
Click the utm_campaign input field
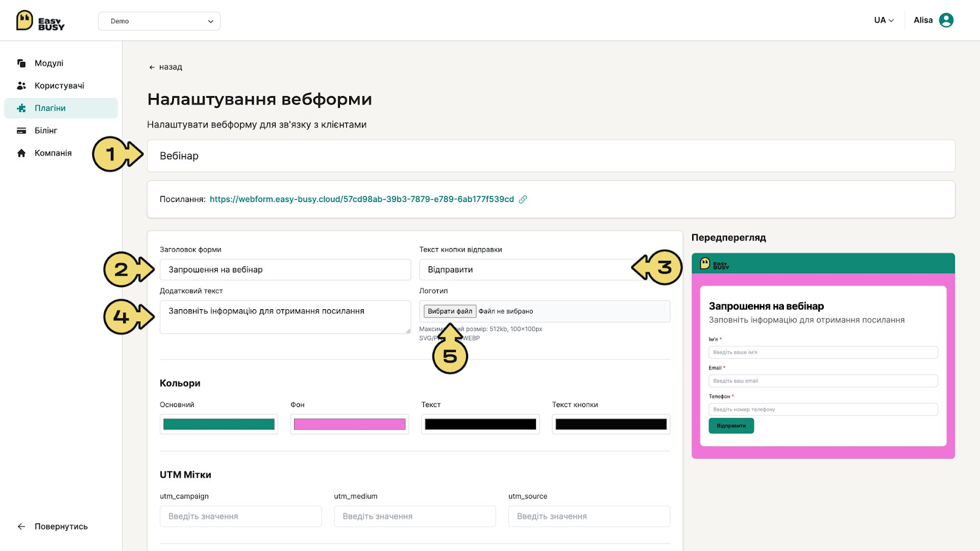(241, 516)
